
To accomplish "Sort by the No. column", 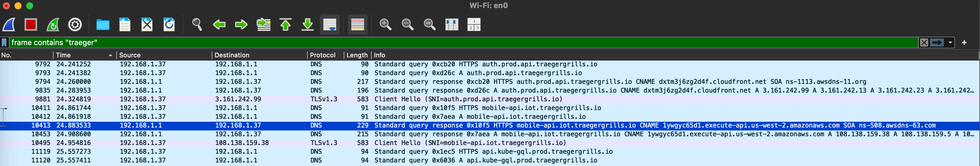I will 26,55.
